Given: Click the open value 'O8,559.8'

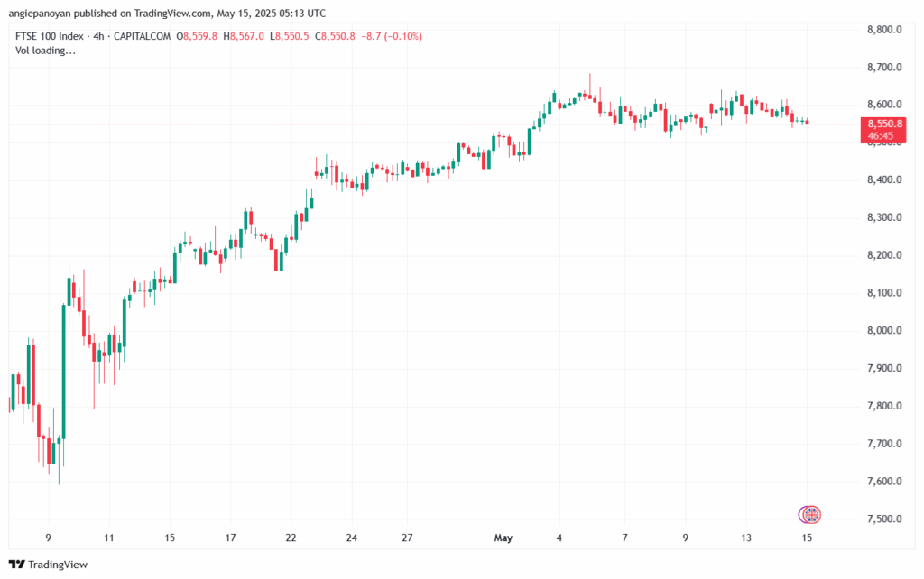Looking at the screenshot, I should [x=197, y=36].
